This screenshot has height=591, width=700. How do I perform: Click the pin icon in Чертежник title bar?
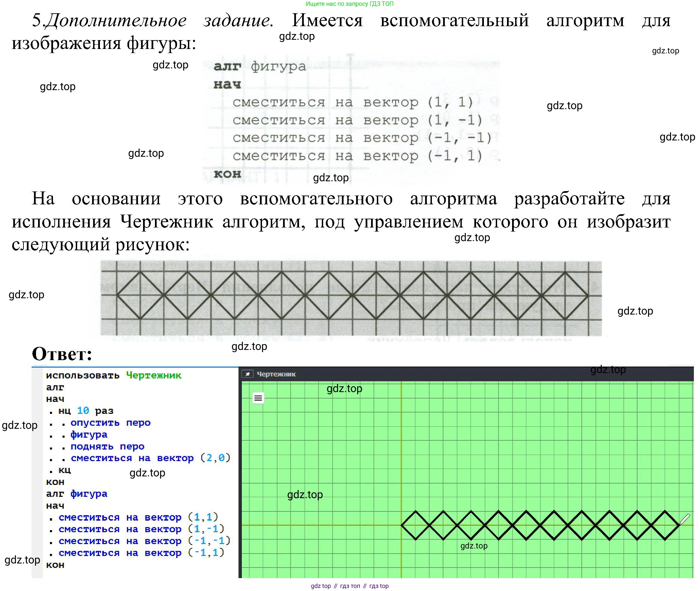247,374
